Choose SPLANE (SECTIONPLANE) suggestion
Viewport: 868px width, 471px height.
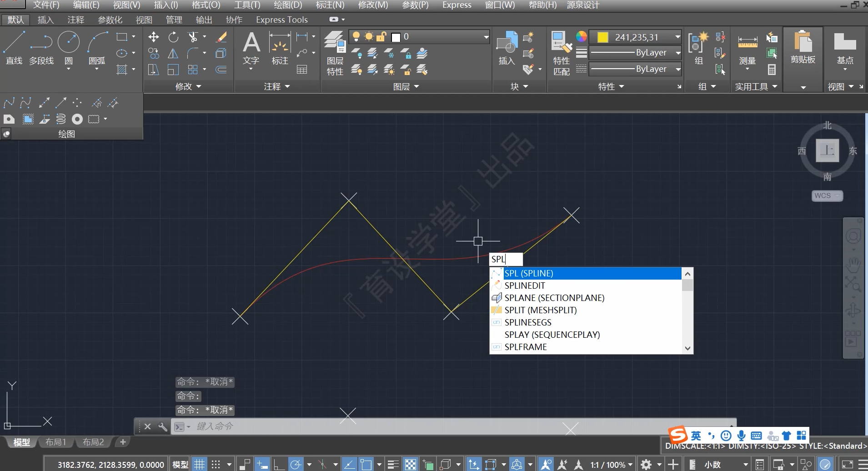586,298
